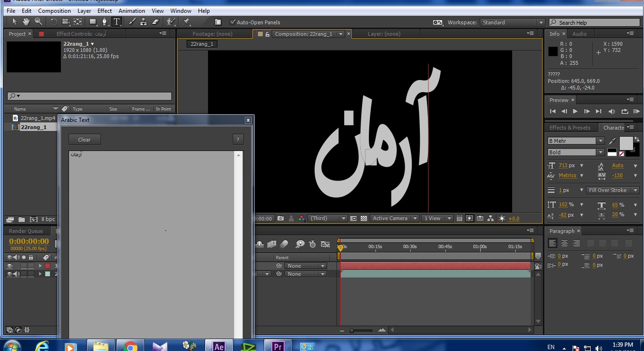Image resolution: width=644 pixels, height=351 pixels.
Task: Set no fill color red-slash box
Action: point(622,154)
